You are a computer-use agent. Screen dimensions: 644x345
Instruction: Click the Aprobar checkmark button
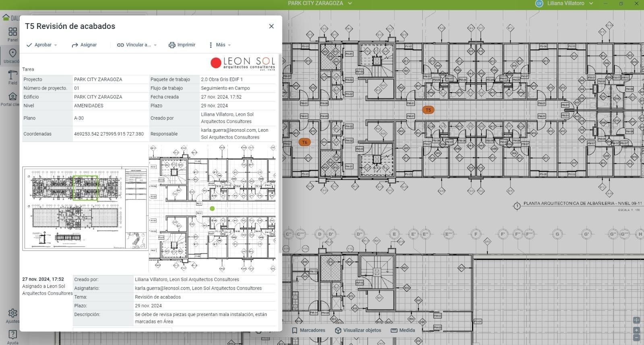39,45
